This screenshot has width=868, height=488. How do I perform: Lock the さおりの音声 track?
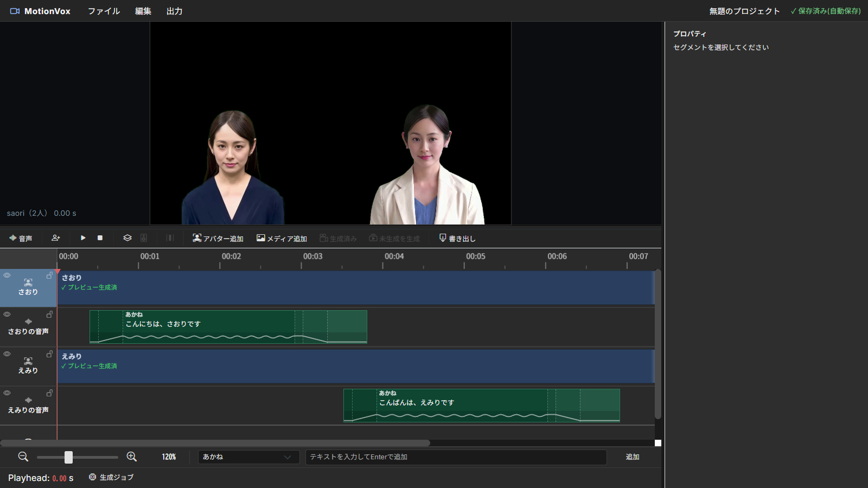(49, 314)
